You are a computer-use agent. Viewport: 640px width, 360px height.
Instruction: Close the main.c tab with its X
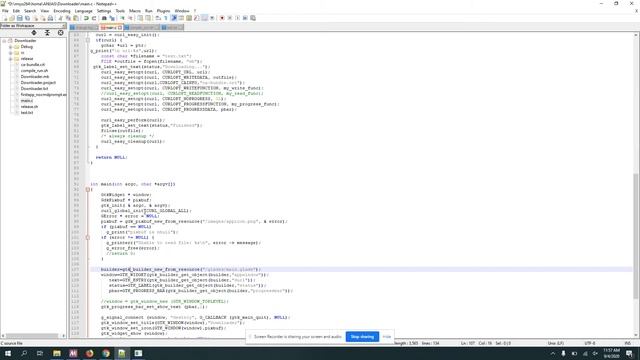point(120,27)
